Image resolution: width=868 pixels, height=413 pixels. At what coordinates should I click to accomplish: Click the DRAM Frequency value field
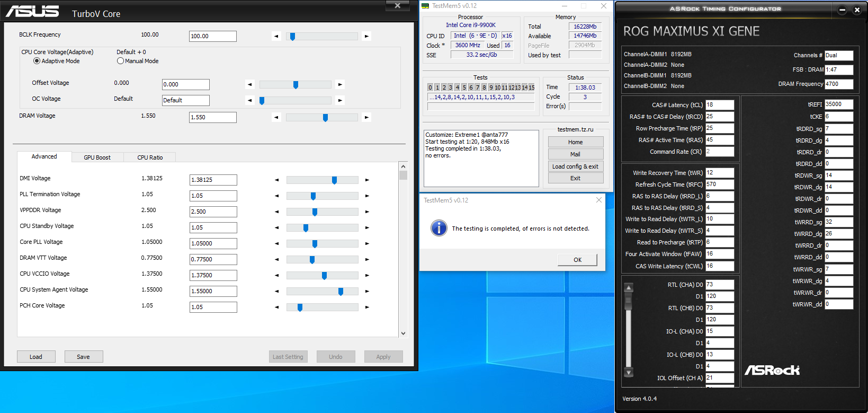click(x=839, y=84)
